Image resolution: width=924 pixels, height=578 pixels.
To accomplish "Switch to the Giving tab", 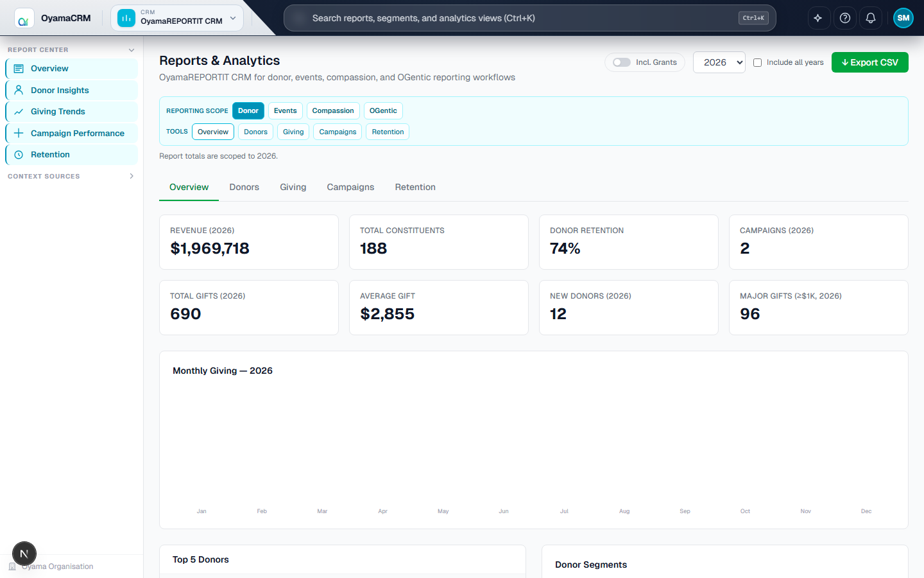I will pyautogui.click(x=293, y=188).
